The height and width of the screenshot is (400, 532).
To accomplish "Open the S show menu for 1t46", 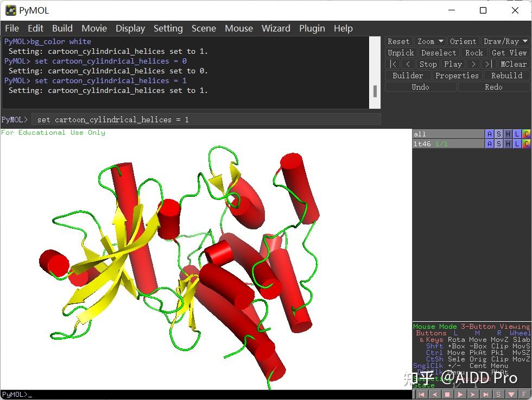I will [499, 144].
